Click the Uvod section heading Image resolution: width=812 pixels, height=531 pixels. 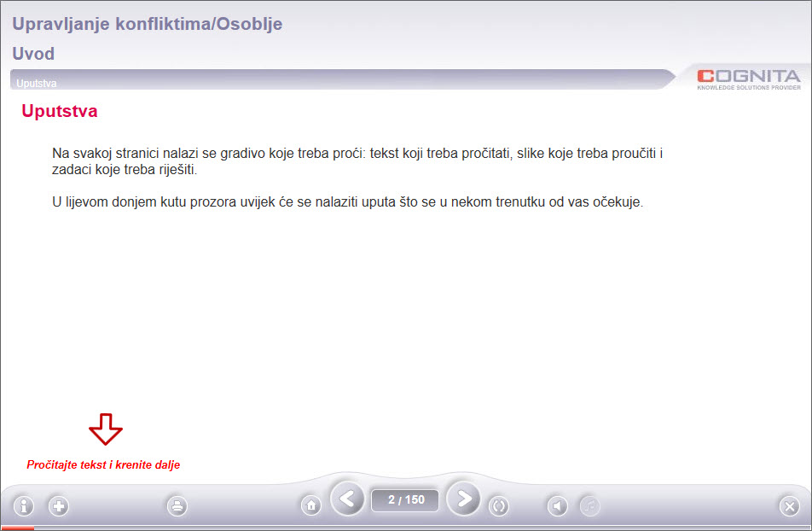(33, 54)
